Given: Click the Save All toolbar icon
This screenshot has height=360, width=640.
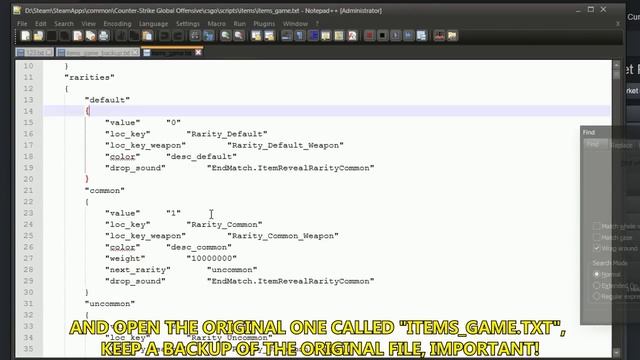Looking at the screenshot, I should tap(65, 36).
